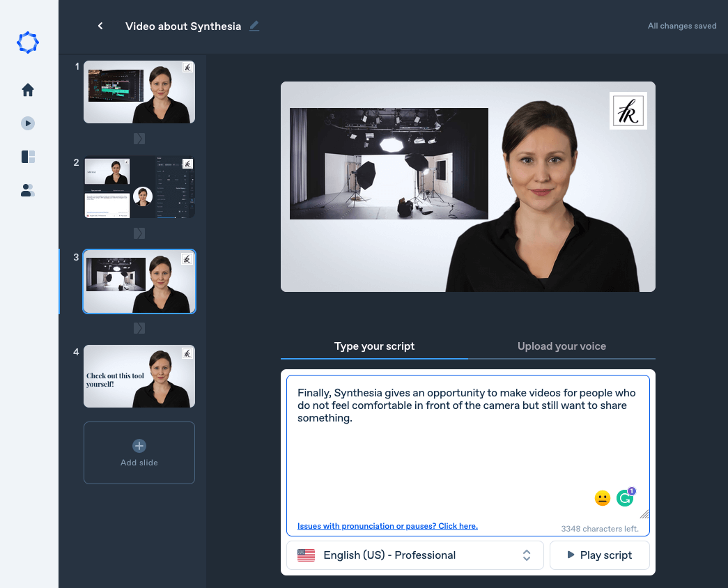Add a new slide below slide 4
The height and width of the screenshot is (588, 728).
(139, 452)
